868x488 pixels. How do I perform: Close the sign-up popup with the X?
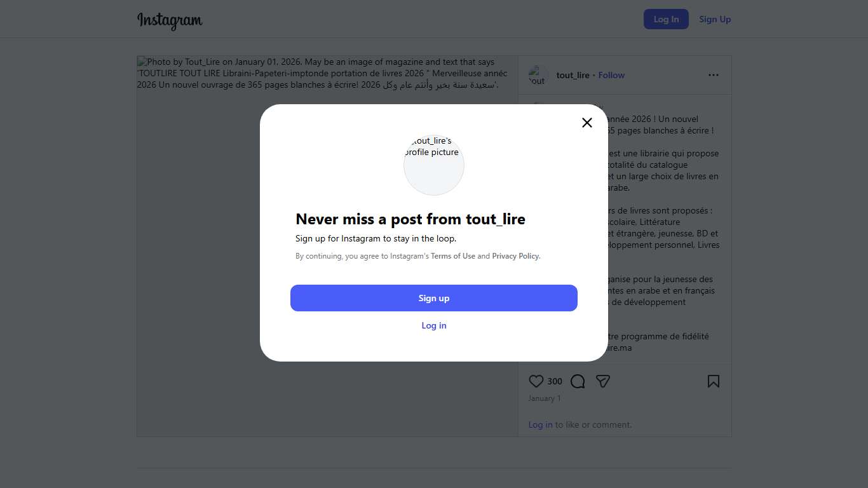pyautogui.click(x=587, y=123)
